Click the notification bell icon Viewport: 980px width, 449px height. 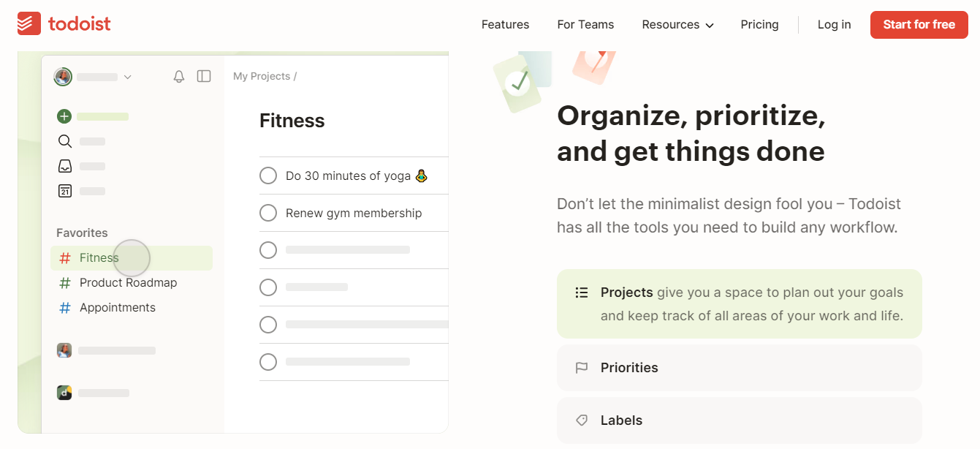[x=178, y=76]
